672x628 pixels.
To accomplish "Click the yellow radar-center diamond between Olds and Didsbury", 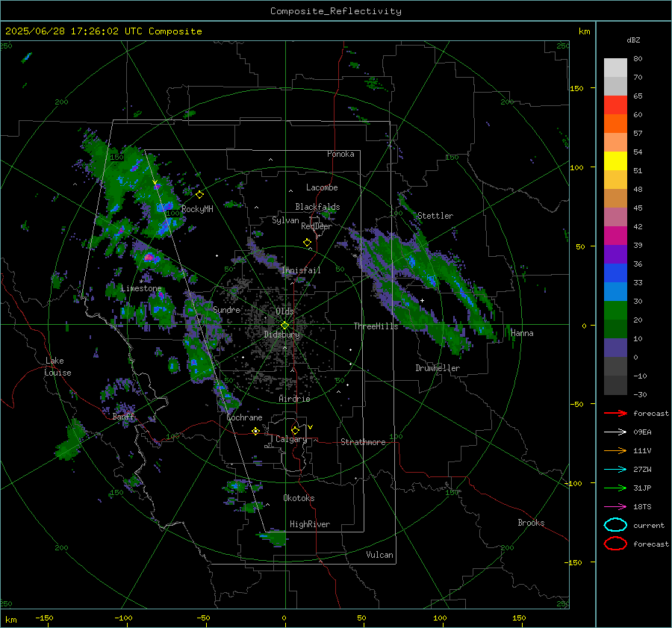I will click(x=284, y=326).
